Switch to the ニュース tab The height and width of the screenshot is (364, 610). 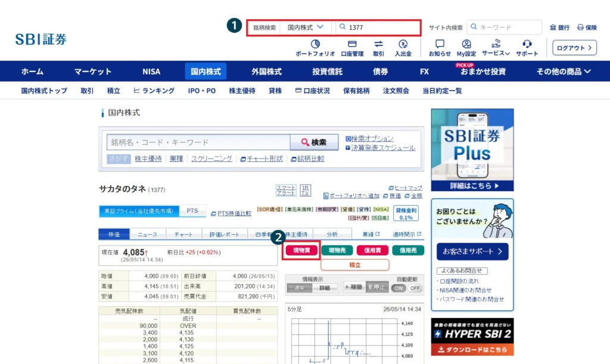click(x=148, y=234)
